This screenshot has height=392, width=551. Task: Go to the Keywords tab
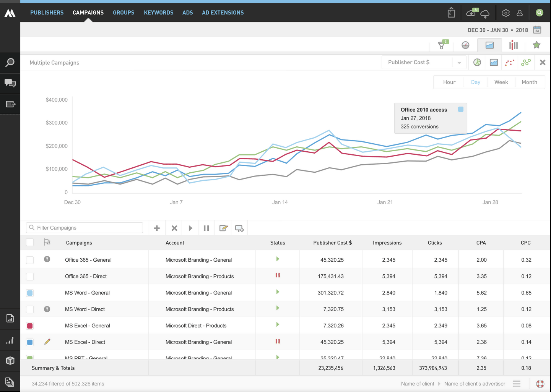158,13
